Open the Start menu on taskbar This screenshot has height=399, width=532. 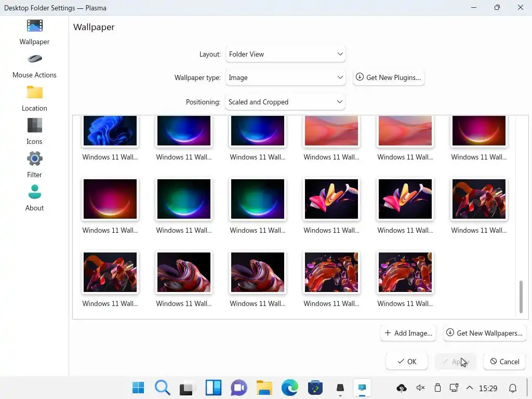(x=138, y=388)
